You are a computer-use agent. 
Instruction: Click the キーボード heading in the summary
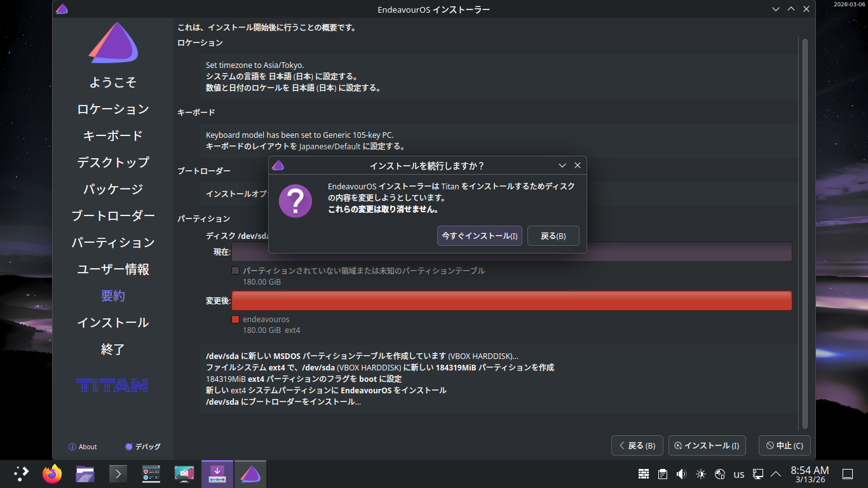[x=196, y=112]
